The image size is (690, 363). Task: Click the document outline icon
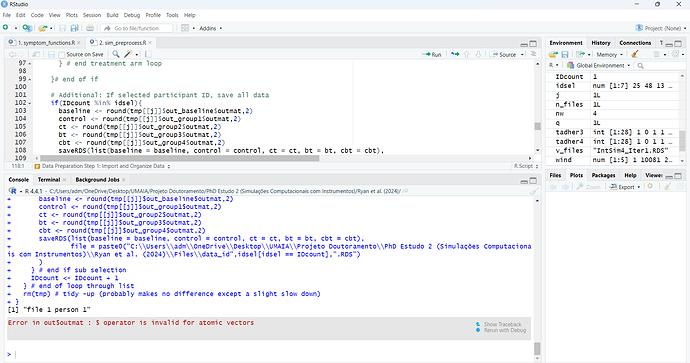533,54
